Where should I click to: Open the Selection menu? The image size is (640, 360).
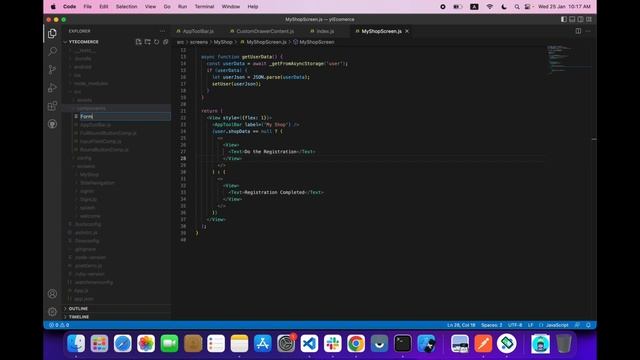[x=126, y=7]
